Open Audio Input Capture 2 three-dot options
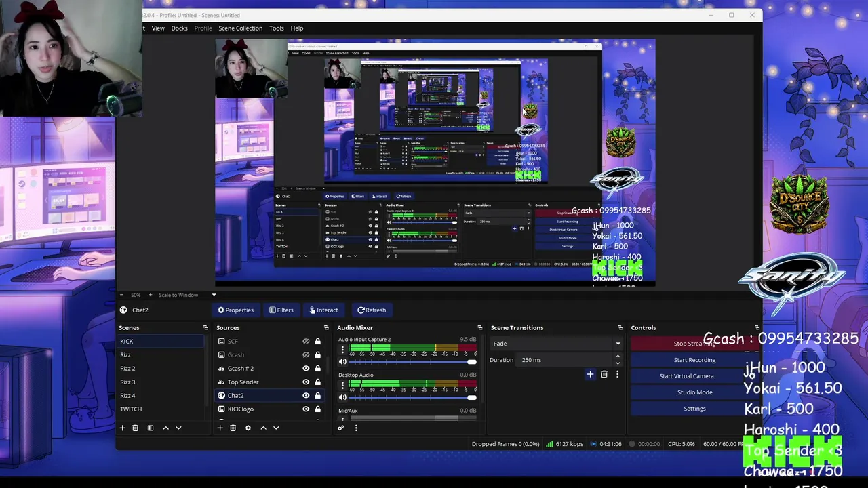This screenshot has height=488, width=868. (x=342, y=350)
